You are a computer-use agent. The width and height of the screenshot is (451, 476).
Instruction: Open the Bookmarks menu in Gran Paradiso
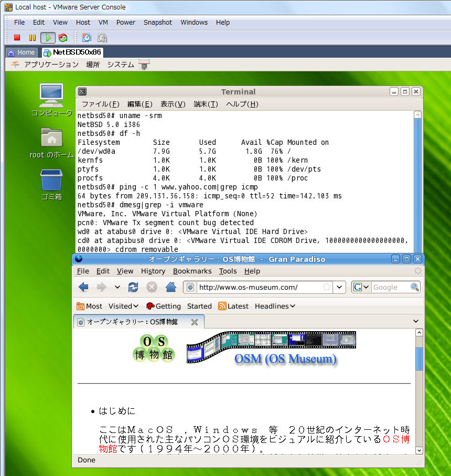point(192,271)
